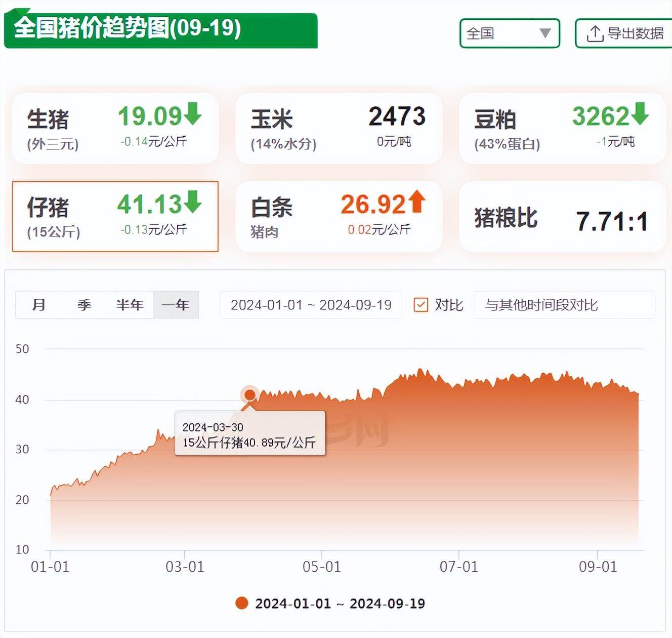This screenshot has width=672, height=638.
Task: Switch chart range to 半年
Action: click(130, 305)
